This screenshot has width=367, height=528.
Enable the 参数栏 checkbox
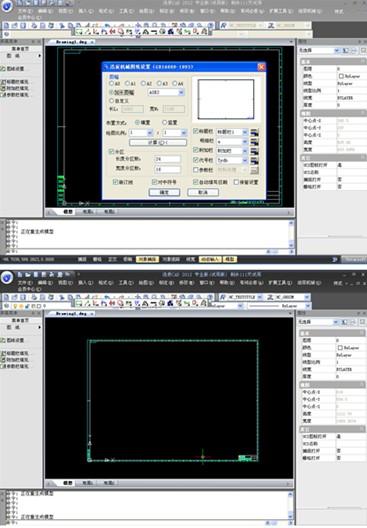(196, 170)
